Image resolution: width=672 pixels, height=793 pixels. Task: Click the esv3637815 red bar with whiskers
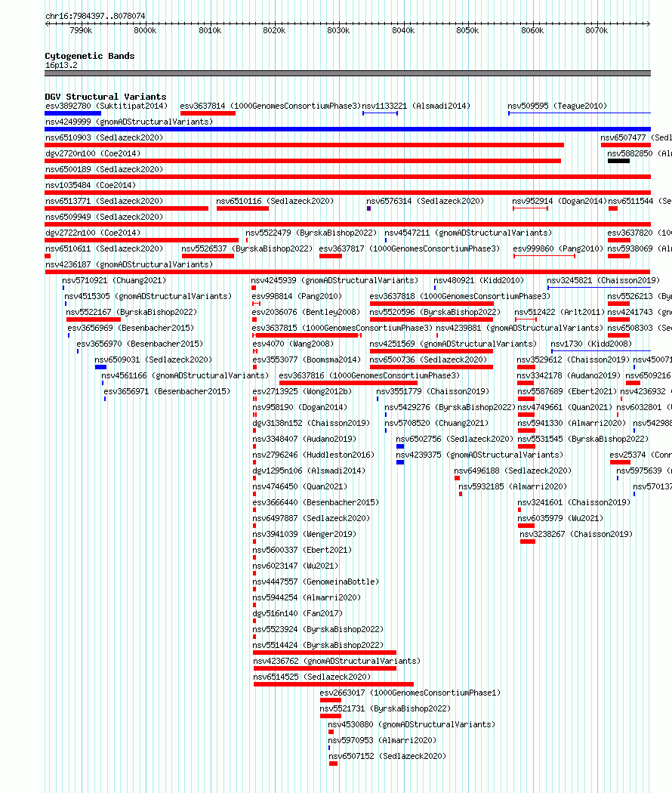(307, 335)
